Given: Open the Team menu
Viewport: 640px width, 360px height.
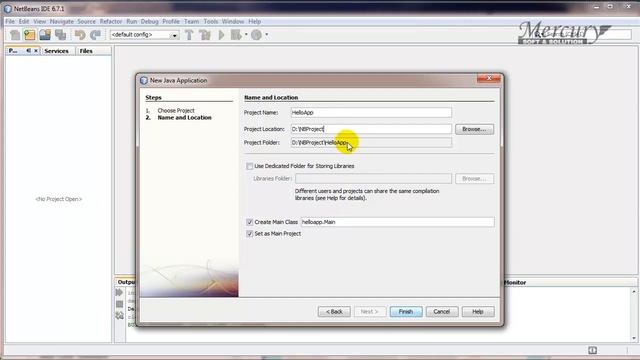Looking at the screenshot, I should [x=191, y=21].
